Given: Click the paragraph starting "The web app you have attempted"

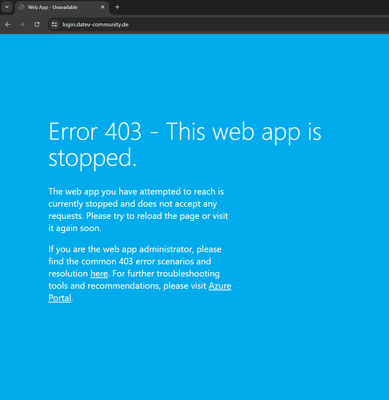Looking at the screenshot, I should pyautogui.click(x=138, y=210).
